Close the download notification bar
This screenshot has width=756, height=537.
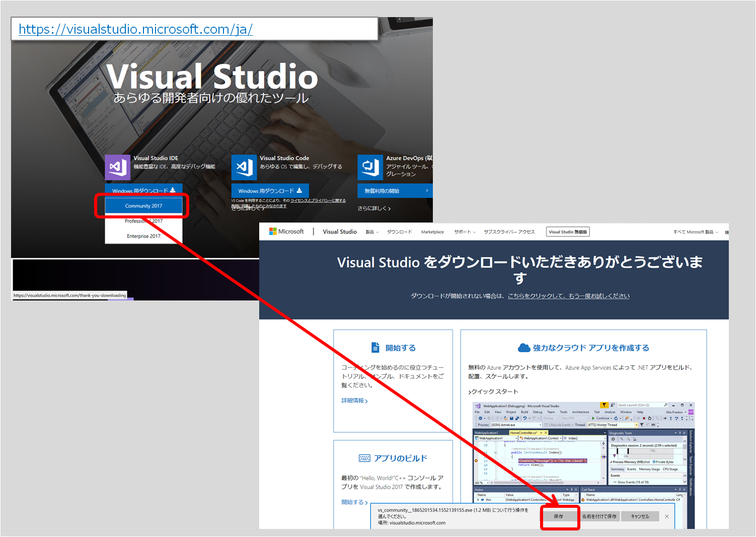click(667, 516)
